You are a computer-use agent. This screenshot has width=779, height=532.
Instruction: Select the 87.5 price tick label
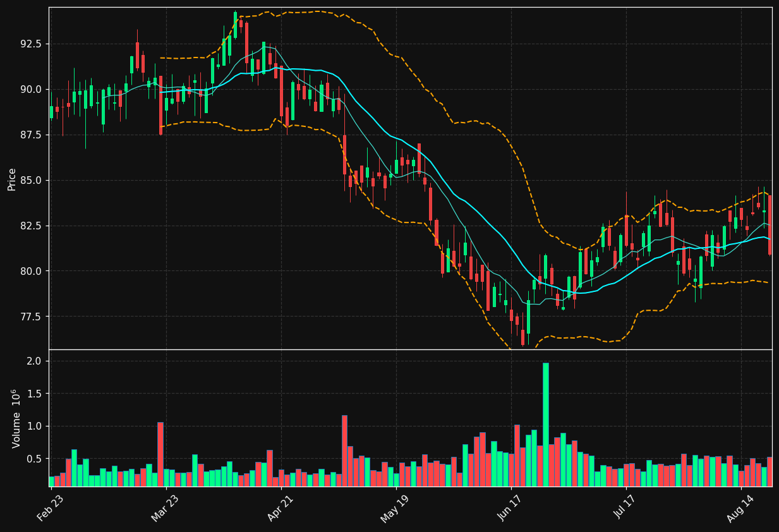click(30, 135)
